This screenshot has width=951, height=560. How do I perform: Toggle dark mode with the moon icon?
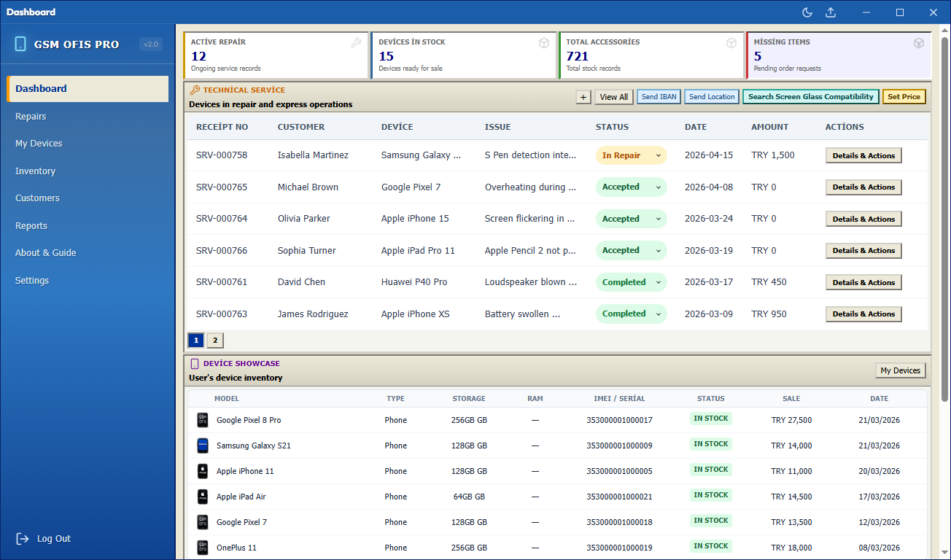coord(807,12)
